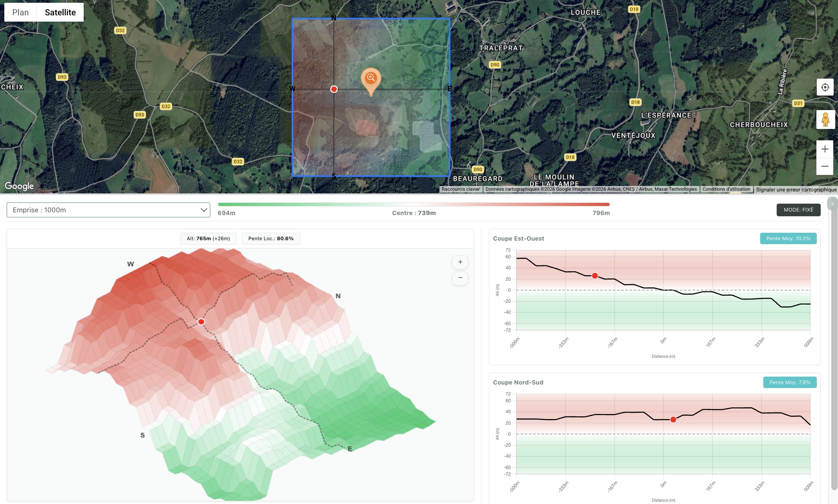838x504 pixels.
Task: Click the CHERBOUCHEIX map label
Action: click(759, 125)
